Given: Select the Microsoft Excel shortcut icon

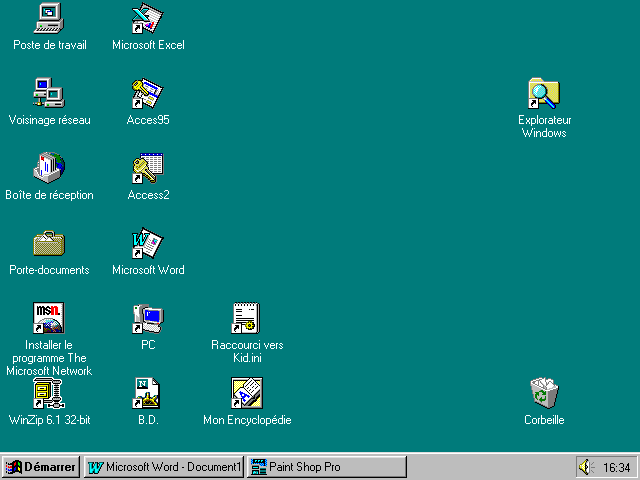Looking at the screenshot, I should pyautogui.click(x=147, y=18).
